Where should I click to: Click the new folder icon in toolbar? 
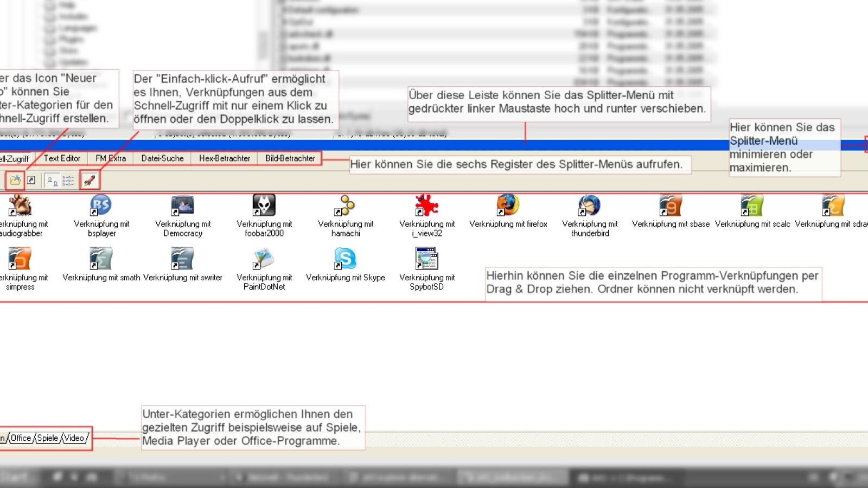[x=15, y=180]
